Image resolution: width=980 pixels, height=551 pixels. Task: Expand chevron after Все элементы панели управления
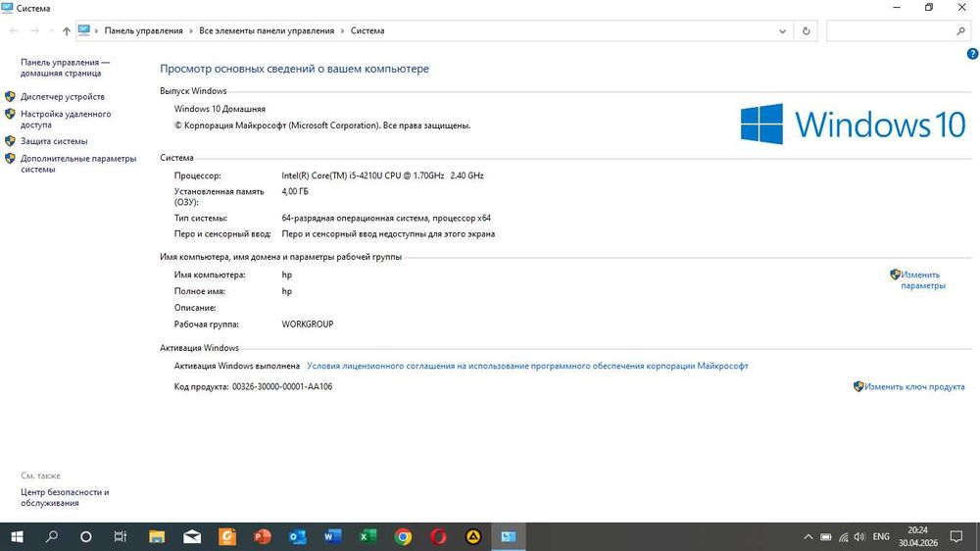click(342, 30)
